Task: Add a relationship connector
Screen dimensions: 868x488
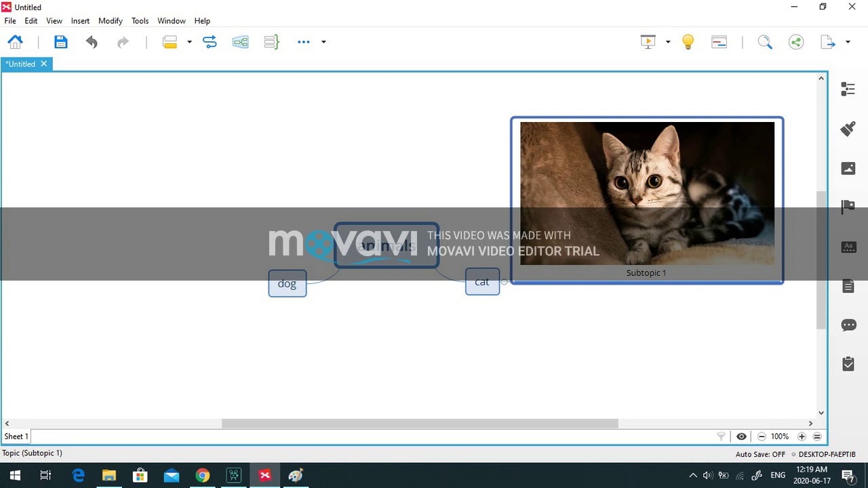Action: click(210, 42)
